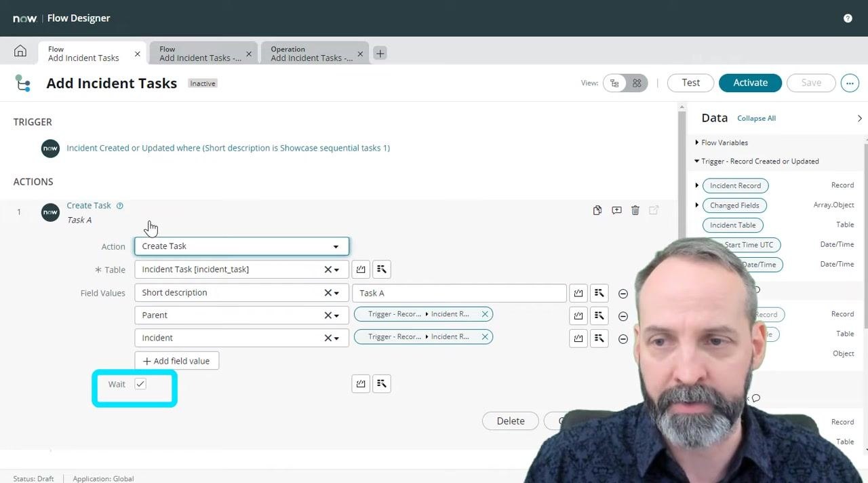Expand the Incident Record data pill
Screen dimensions: 868x483
click(x=697, y=185)
